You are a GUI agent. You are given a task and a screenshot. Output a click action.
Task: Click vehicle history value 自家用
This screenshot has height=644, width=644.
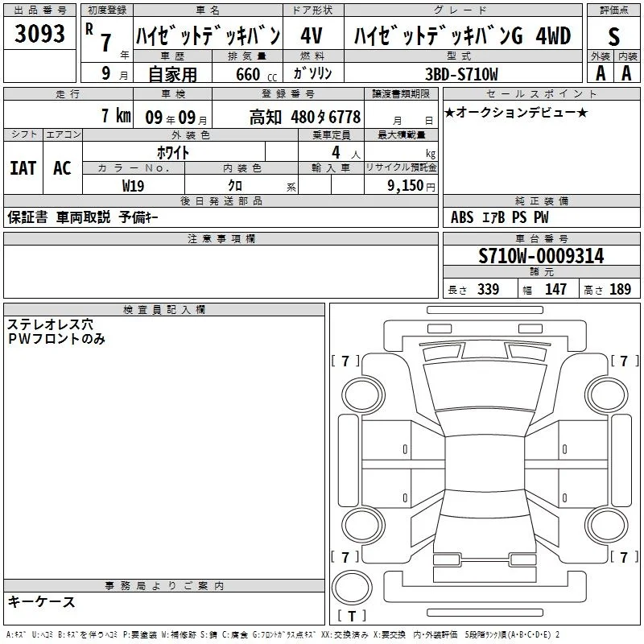(x=172, y=74)
